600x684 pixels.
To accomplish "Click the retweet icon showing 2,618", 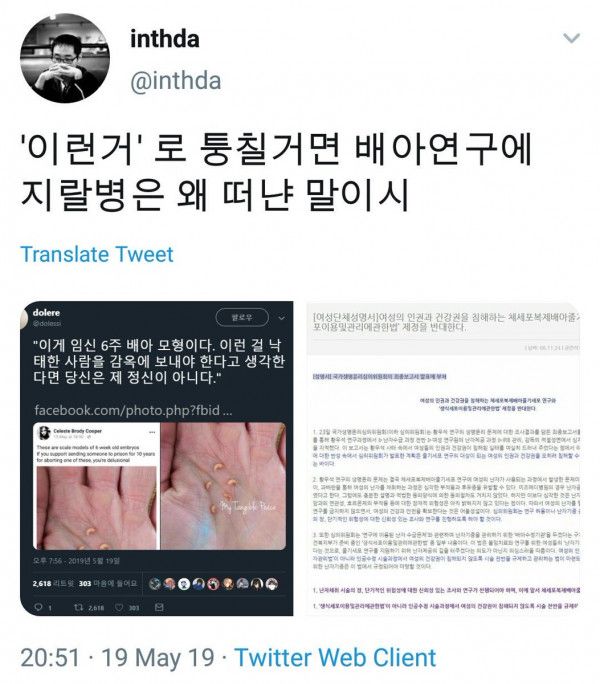I will pos(79,607).
